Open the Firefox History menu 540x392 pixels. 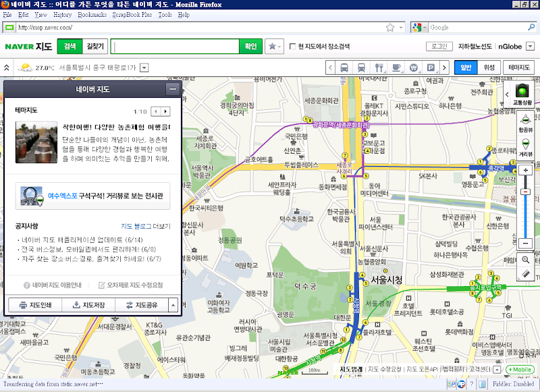(63, 15)
